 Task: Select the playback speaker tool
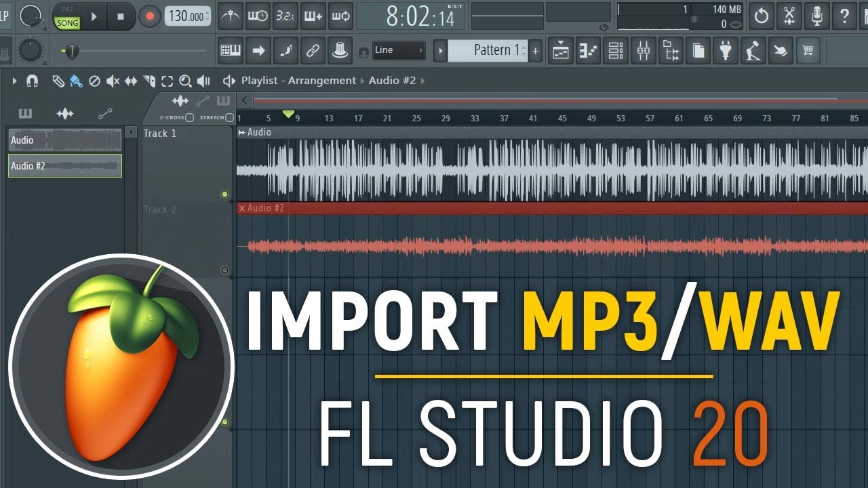tap(203, 81)
